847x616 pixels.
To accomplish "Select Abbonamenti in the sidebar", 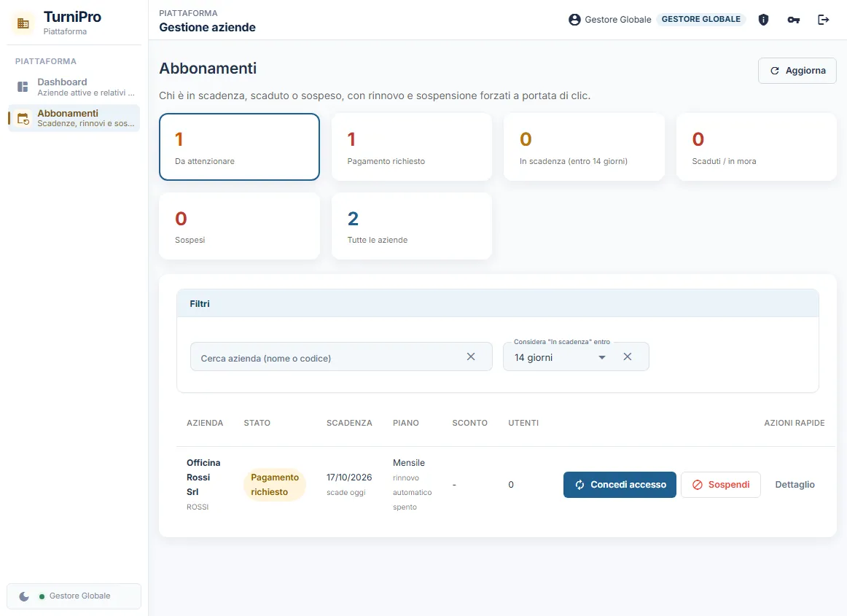I will [74, 118].
